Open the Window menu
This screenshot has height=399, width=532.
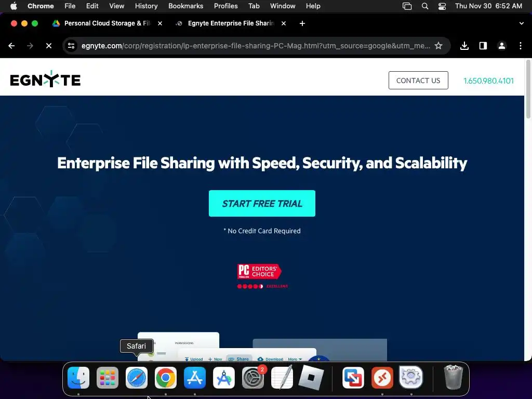coord(283,6)
